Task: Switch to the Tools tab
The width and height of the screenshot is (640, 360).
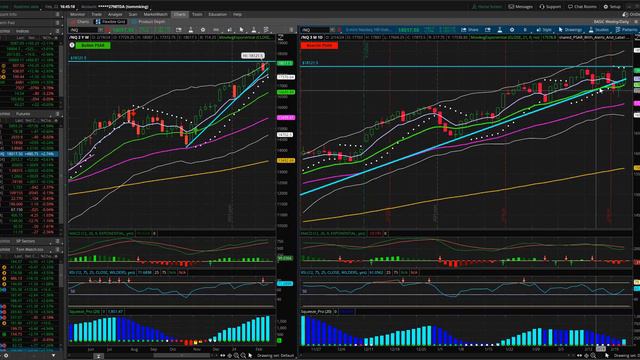Action: point(197,14)
